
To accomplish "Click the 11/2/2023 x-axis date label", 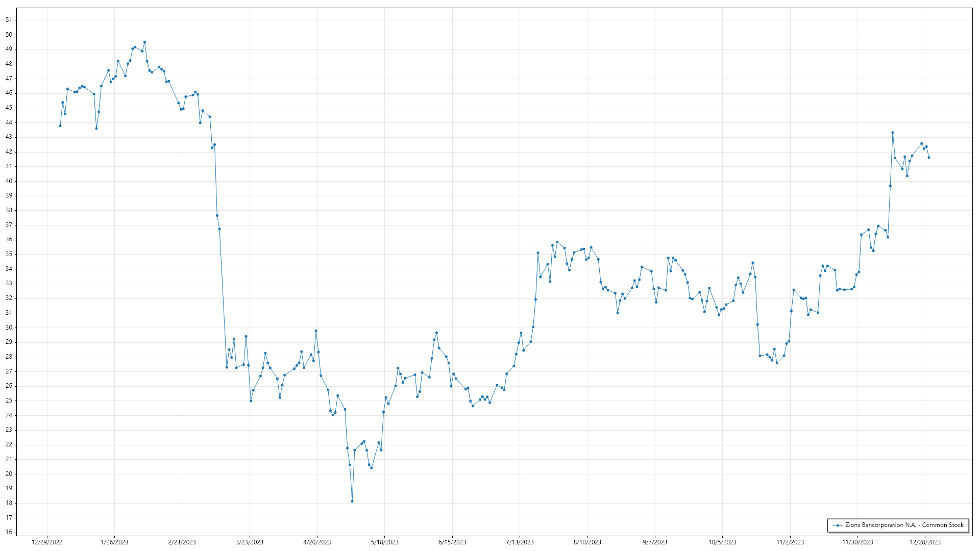I will pos(790,542).
